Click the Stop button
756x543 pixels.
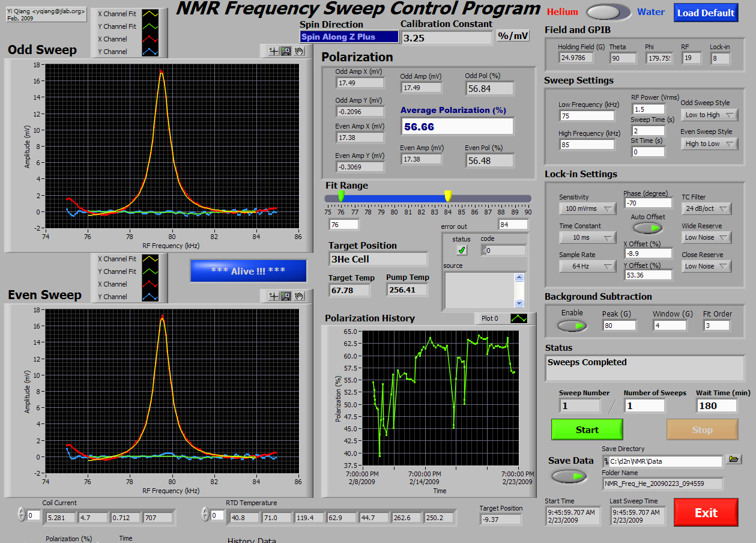[702, 429]
